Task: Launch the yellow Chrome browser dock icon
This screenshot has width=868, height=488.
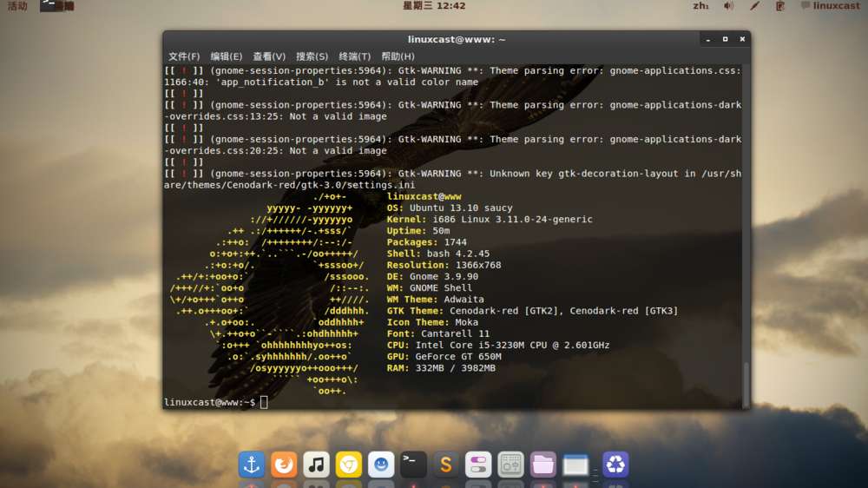Action: tap(349, 465)
